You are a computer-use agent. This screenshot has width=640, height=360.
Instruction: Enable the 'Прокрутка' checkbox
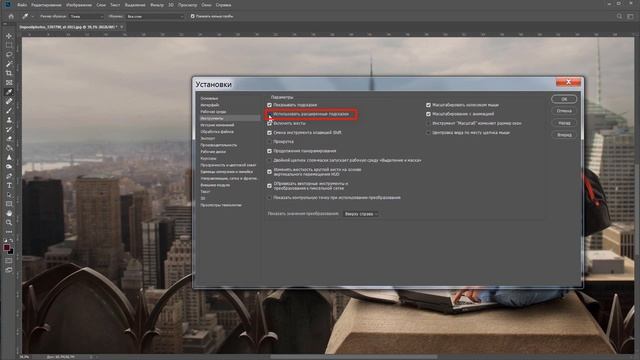point(269,142)
